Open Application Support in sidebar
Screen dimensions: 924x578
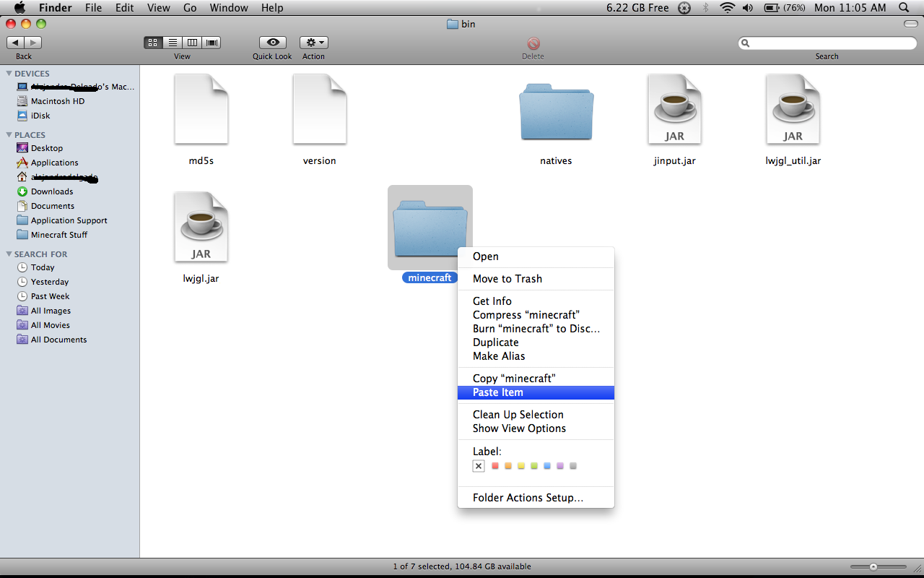coord(69,220)
